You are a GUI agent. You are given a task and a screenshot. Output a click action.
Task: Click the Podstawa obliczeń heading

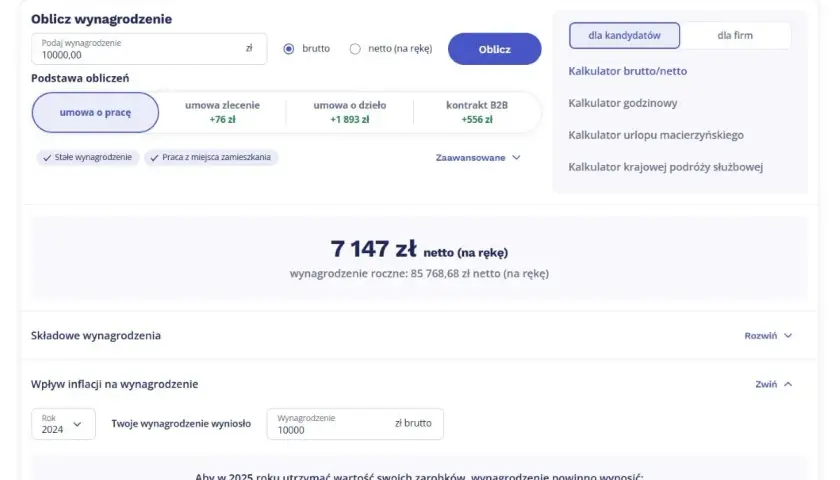click(x=80, y=78)
